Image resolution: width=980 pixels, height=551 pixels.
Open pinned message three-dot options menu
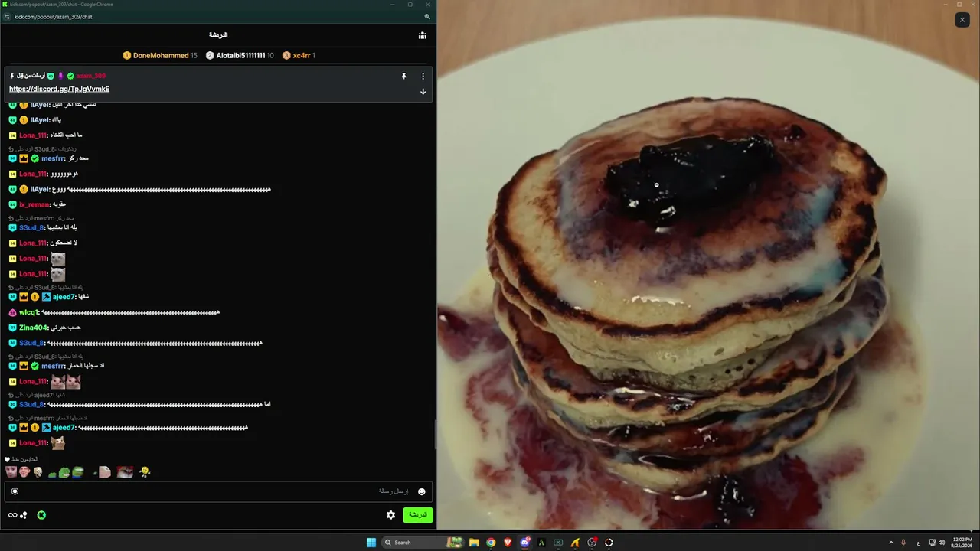pos(423,77)
